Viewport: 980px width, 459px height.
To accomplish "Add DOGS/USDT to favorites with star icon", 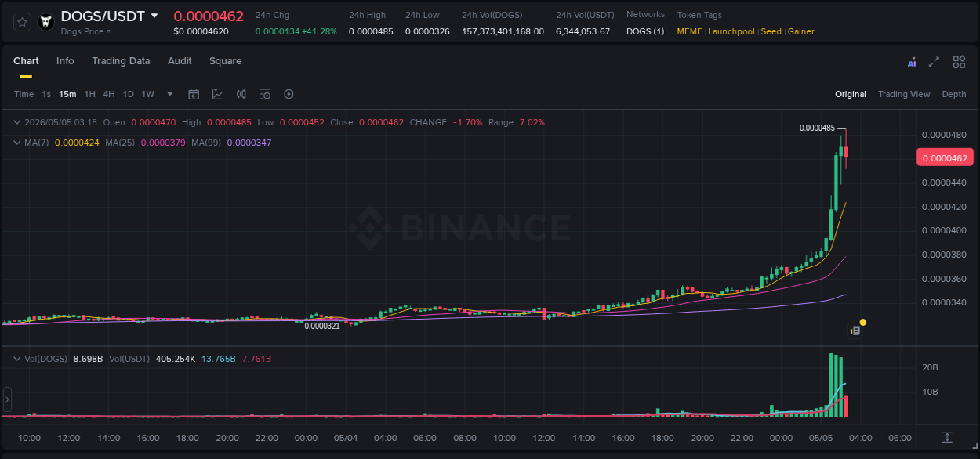I will click(x=23, y=22).
